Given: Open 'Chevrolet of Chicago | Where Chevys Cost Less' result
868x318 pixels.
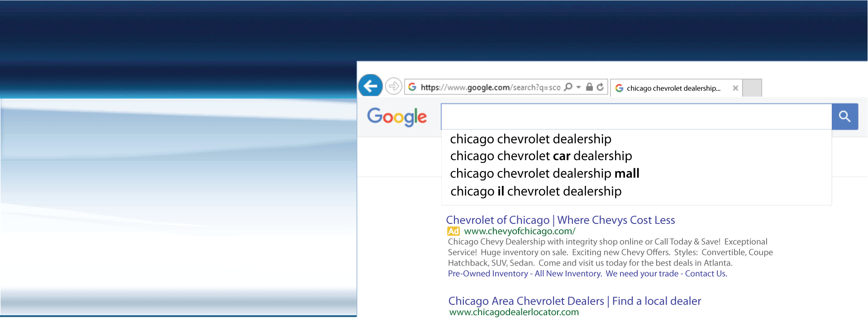Looking at the screenshot, I should coord(560,220).
